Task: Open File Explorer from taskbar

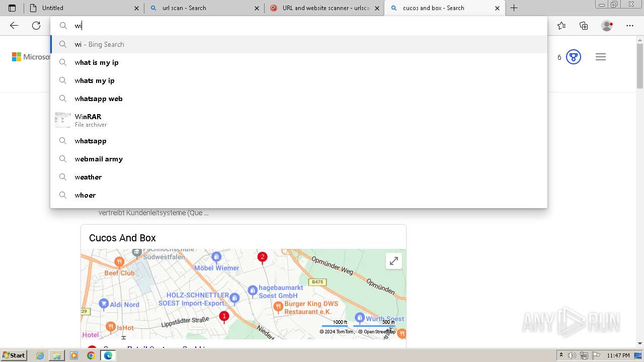Action: coord(57,355)
